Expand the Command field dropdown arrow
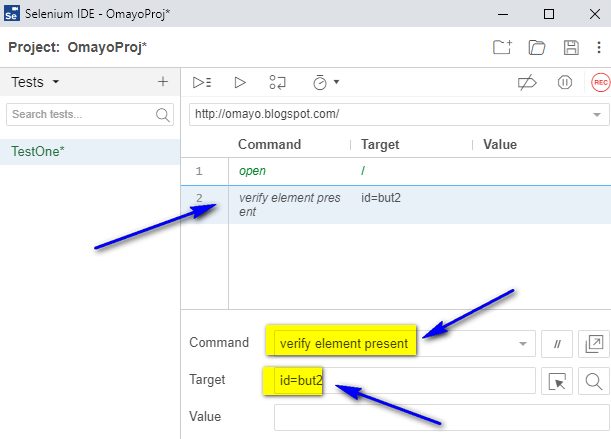This screenshot has width=611, height=439. tap(523, 344)
